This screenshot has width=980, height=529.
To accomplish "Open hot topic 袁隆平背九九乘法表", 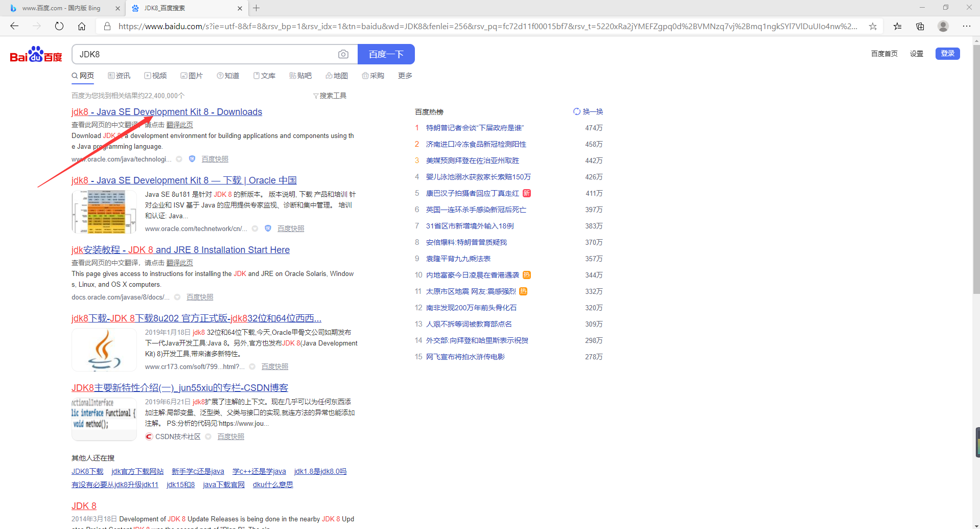I will pyautogui.click(x=458, y=259).
